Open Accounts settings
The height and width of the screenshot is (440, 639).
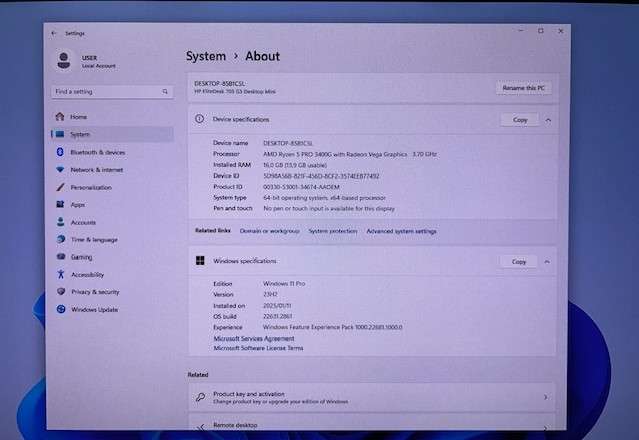(x=83, y=222)
